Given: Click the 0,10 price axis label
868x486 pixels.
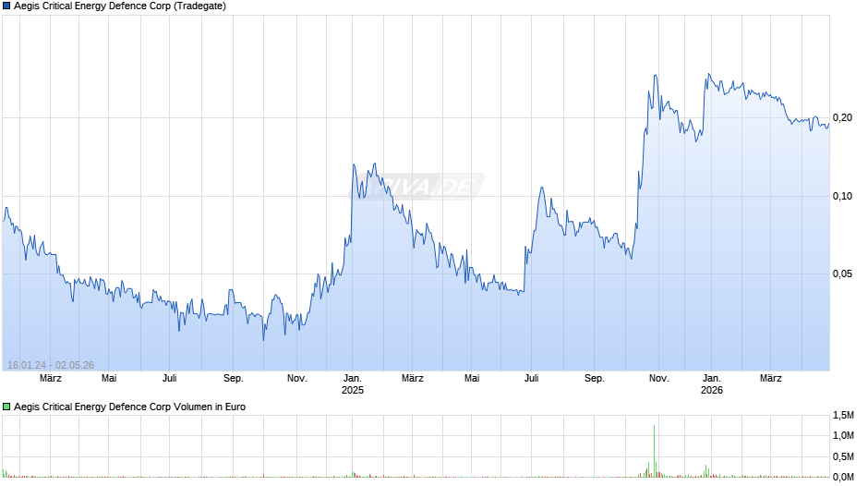Looking at the screenshot, I should click(842, 196).
